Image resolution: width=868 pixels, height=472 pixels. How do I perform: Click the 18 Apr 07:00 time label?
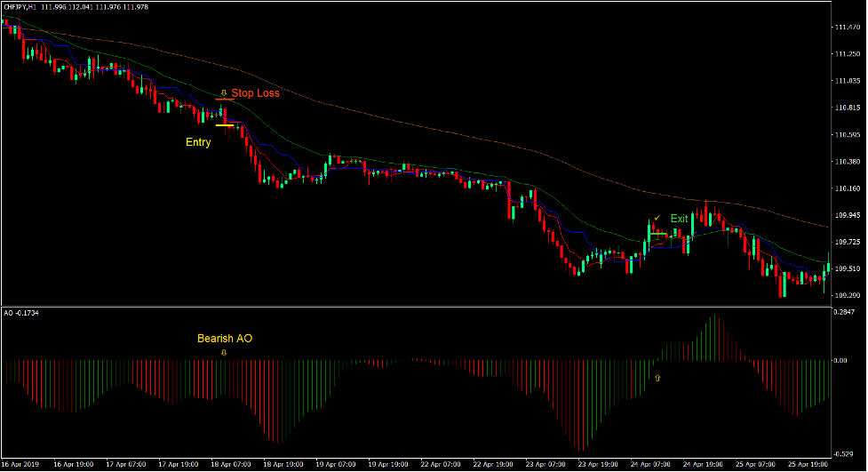pyautogui.click(x=231, y=464)
